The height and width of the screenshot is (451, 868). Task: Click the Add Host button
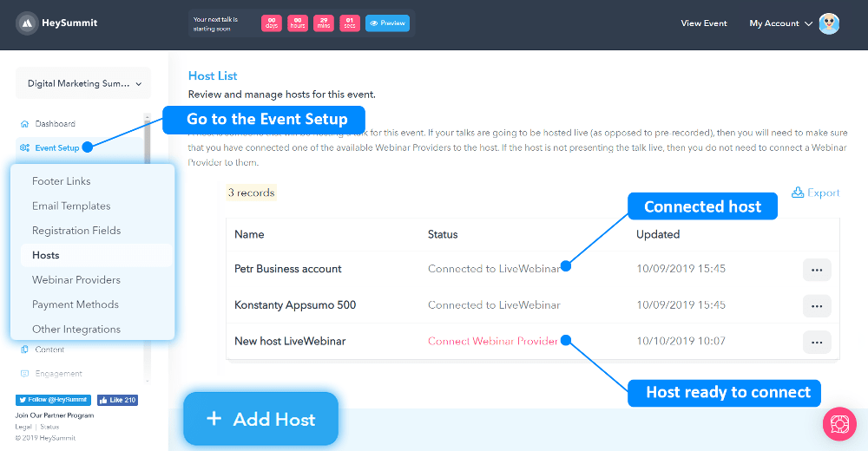pos(260,419)
